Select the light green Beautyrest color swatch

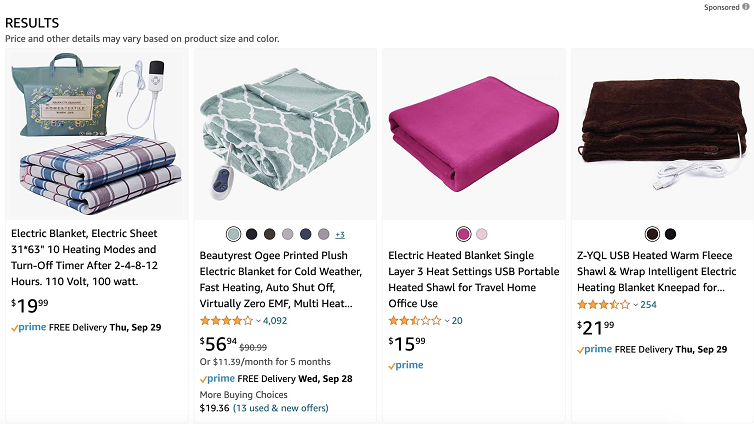point(233,234)
